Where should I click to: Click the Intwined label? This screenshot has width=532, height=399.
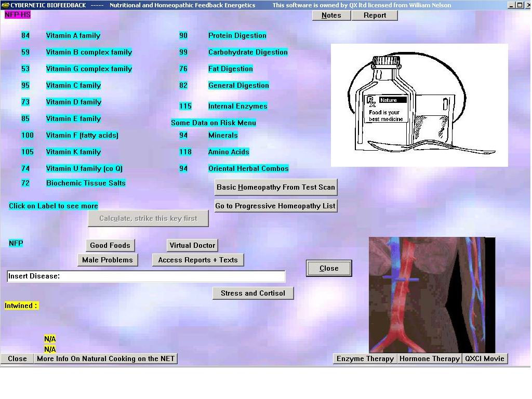point(21,305)
